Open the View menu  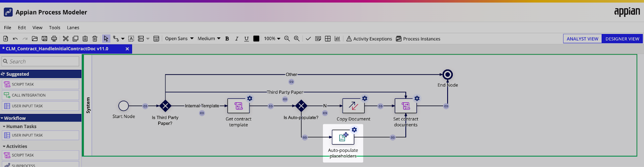tap(37, 28)
